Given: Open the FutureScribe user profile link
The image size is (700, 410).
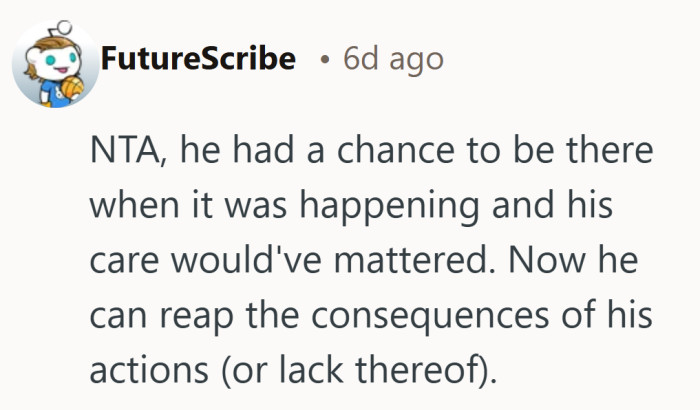Looking at the screenshot, I should click(x=198, y=59).
